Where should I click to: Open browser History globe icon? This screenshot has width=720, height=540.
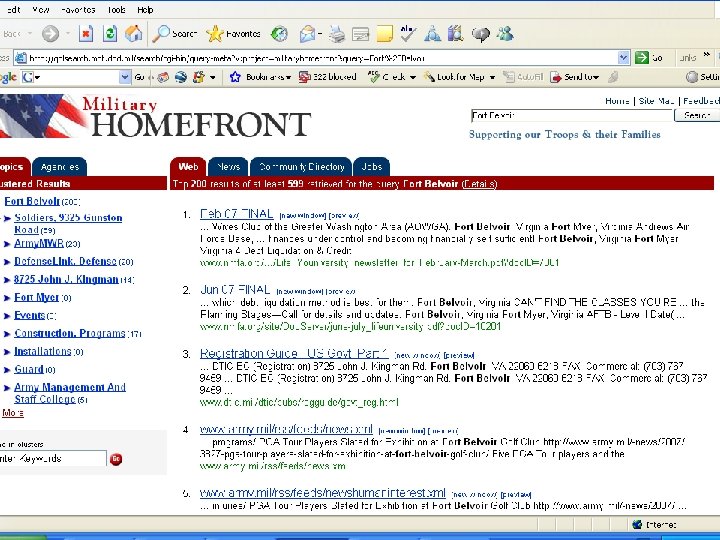point(279,34)
